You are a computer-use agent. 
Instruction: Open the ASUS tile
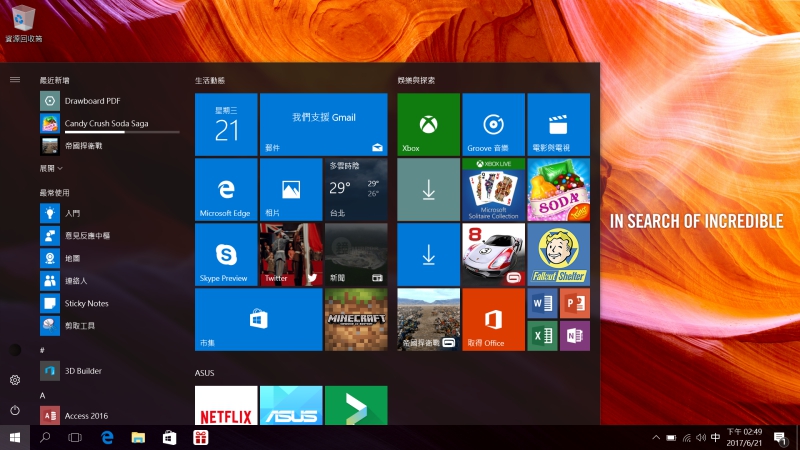point(291,406)
